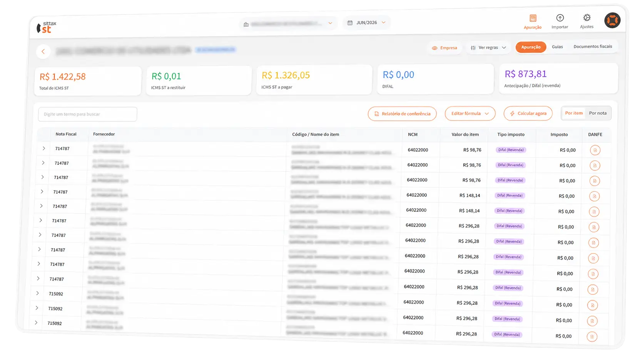This screenshot has width=640, height=364.
Task: Open the Editar fórmula dropdown
Action: (x=470, y=114)
